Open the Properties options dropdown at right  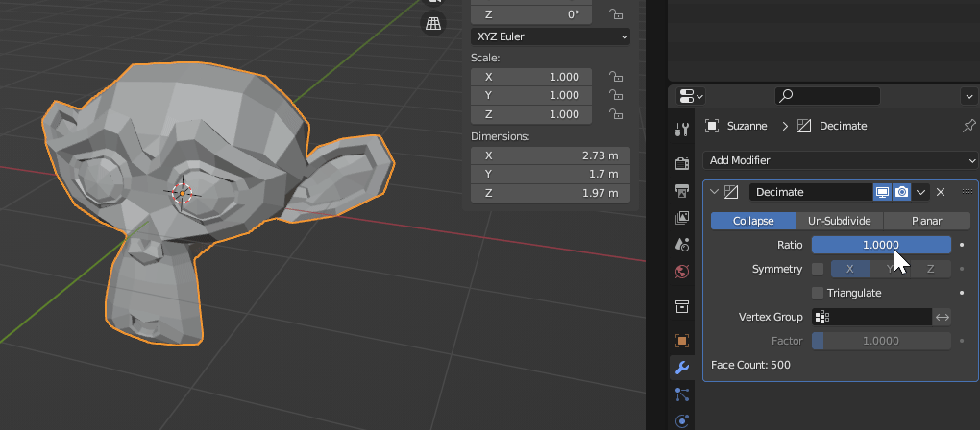tap(968, 96)
